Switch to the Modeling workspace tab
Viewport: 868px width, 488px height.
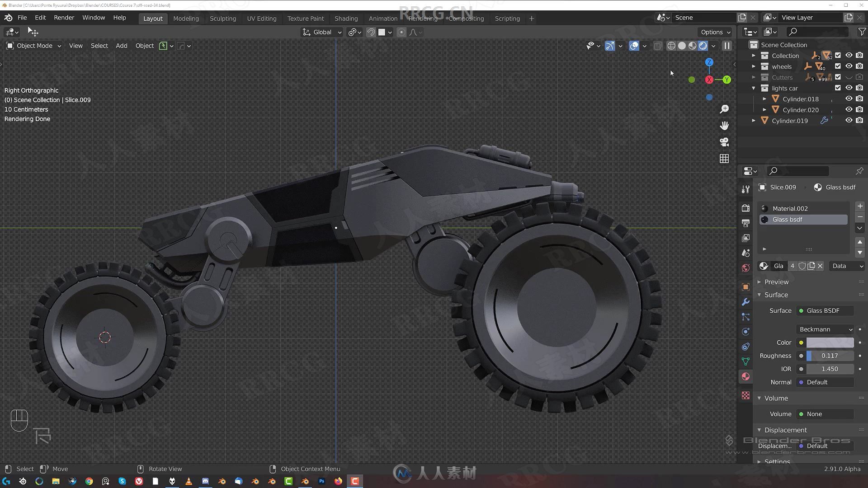point(186,19)
